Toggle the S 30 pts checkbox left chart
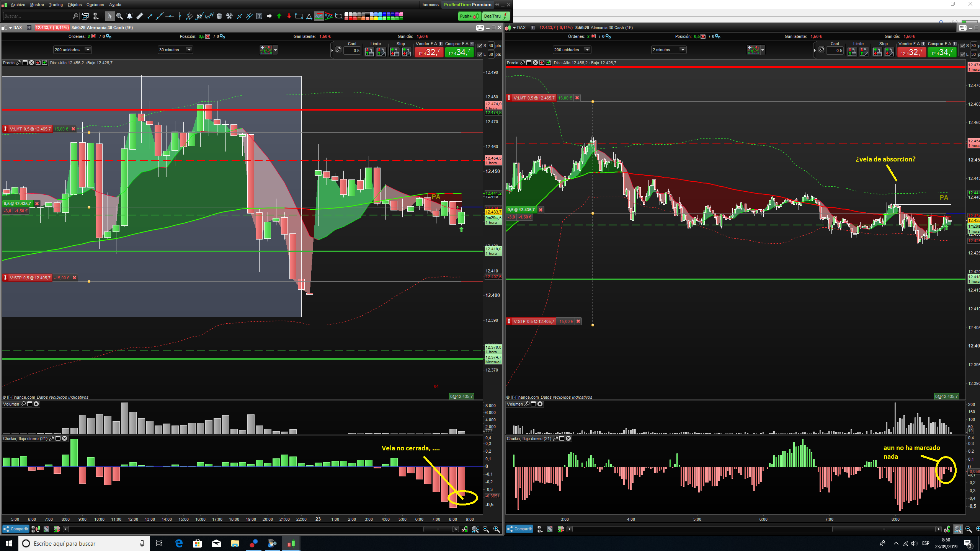The image size is (980, 551). pos(480,46)
